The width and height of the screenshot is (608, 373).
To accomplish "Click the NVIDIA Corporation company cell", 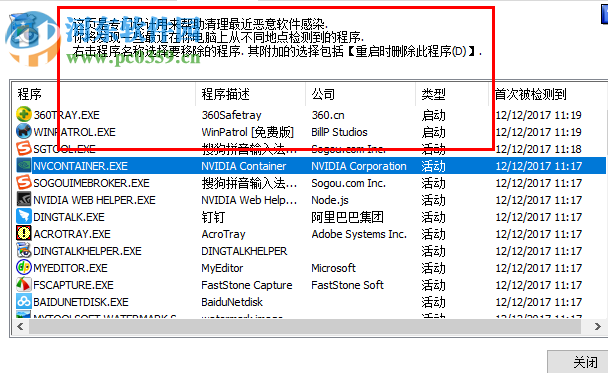I will 359,166.
